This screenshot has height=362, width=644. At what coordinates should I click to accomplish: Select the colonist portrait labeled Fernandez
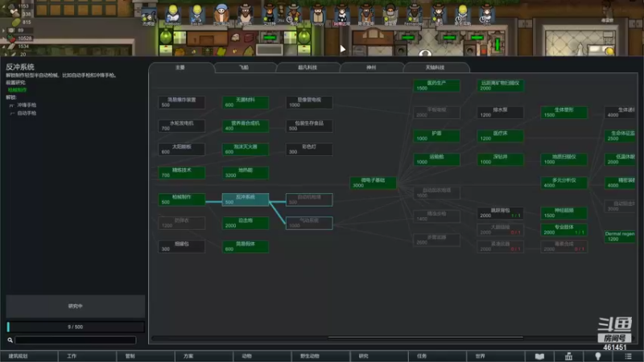(x=414, y=14)
